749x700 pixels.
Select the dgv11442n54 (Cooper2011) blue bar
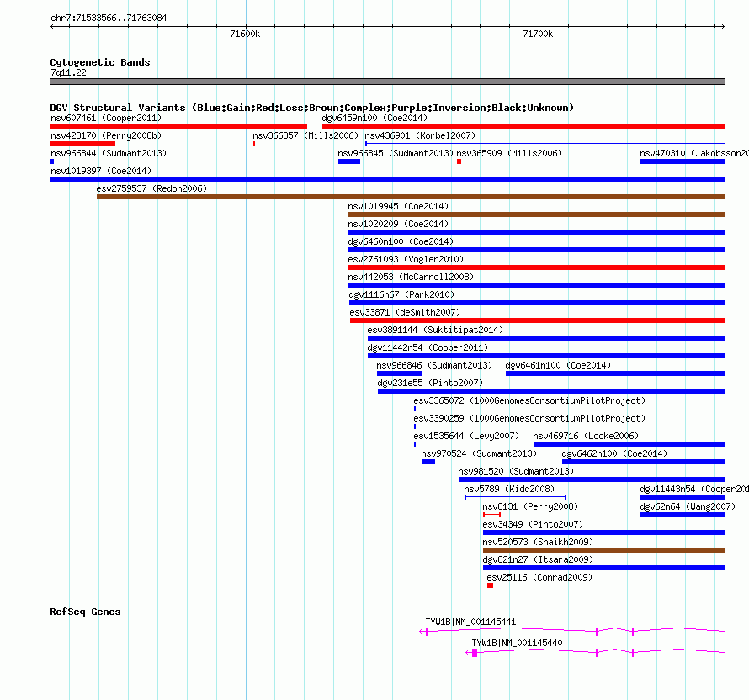click(546, 356)
